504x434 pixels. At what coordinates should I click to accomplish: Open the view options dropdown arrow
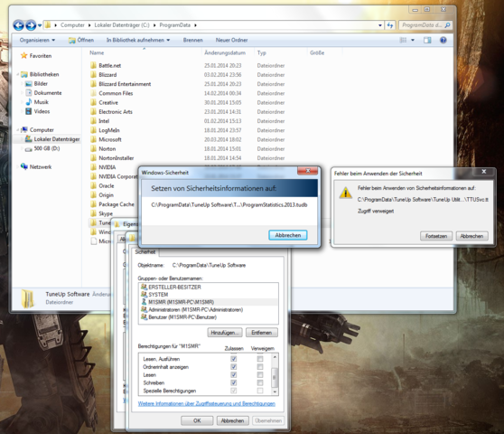click(x=413, y=40)
